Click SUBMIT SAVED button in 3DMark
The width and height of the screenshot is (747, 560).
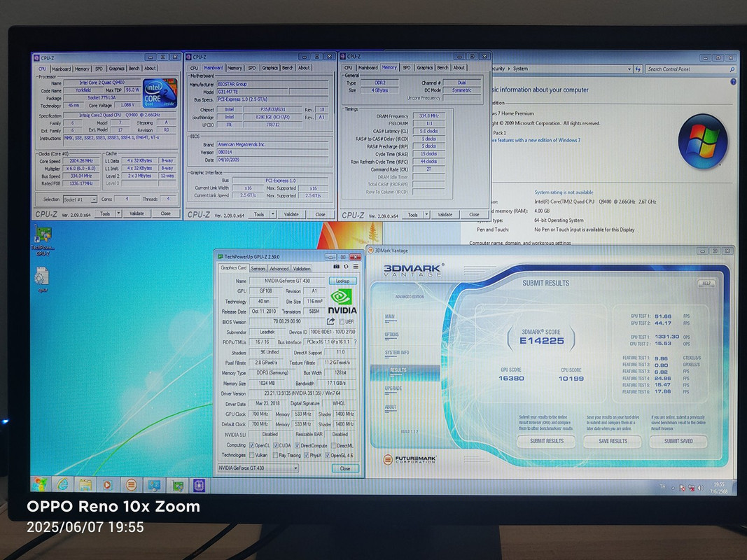pos(678,442)
